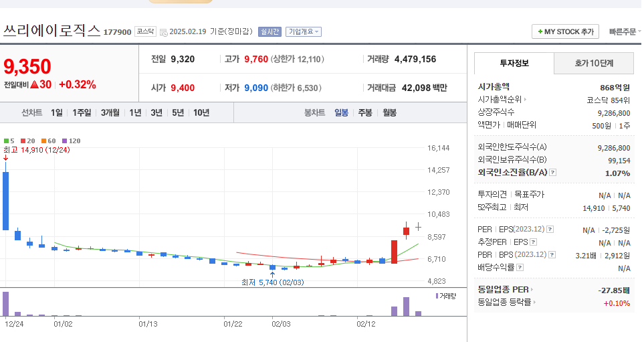
Task: Click the arrow beside 동일업종 등락률
Action: (x=535, y=302)
